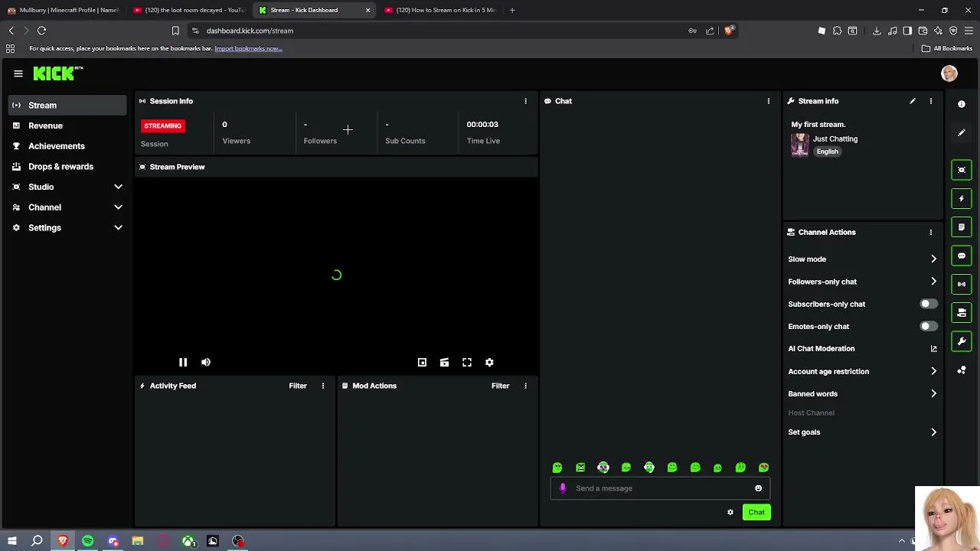Pause the stream preview
The image size is (980, 551).
(x=183, y=362)
